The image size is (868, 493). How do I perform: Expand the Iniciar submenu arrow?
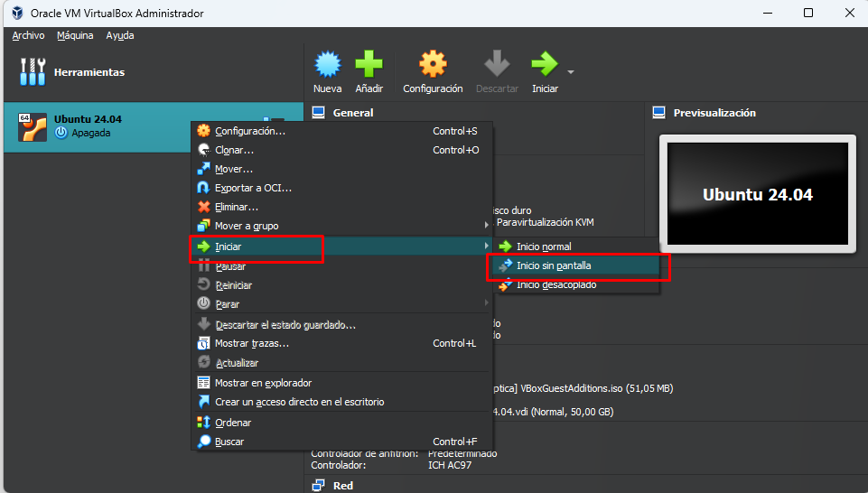point(487,246)
